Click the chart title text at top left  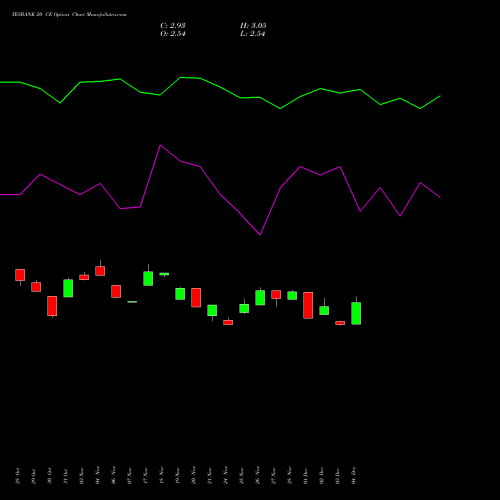[69, 14]
